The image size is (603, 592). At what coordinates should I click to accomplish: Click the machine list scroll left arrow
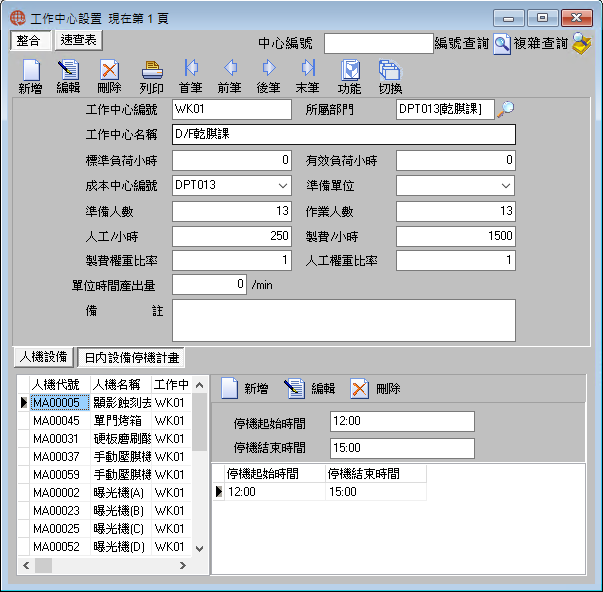click(26, 565)
